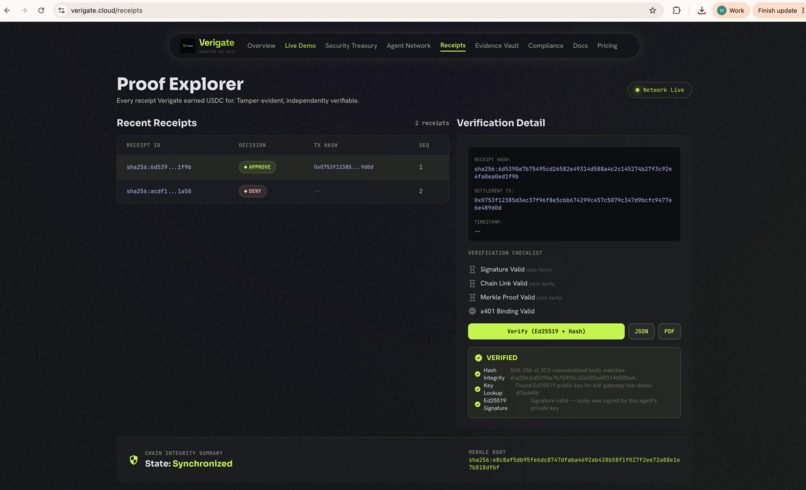Open the Overview nav item
The image size is (806, 490).
[261, 46]
